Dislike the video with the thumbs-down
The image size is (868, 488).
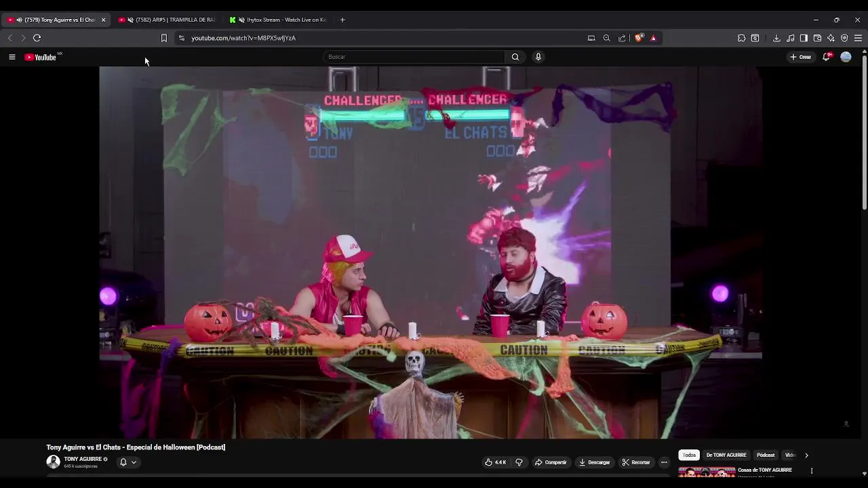click(519, 462)
